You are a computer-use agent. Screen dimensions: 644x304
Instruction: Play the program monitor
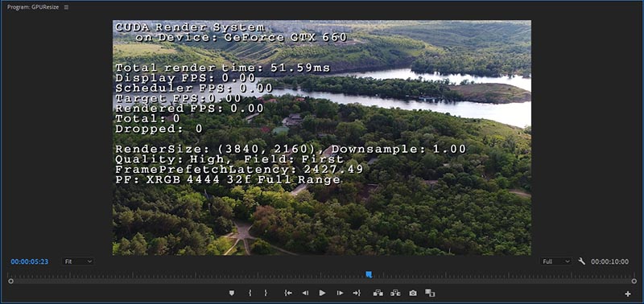(x=323, y=293)
